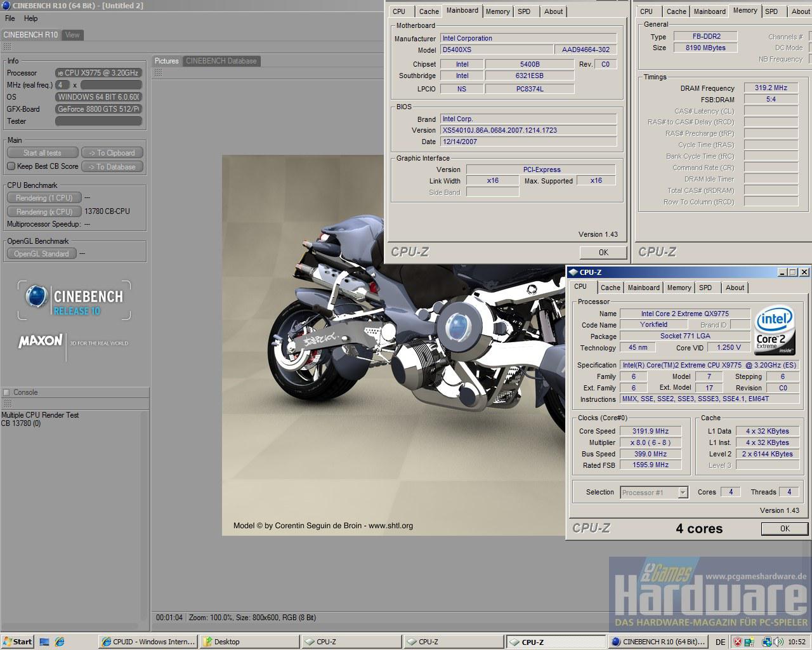This screenshot has height=650, width=812.
Task: Activate CINEBENCH R10 taskbar button
Action: point(659,642)
